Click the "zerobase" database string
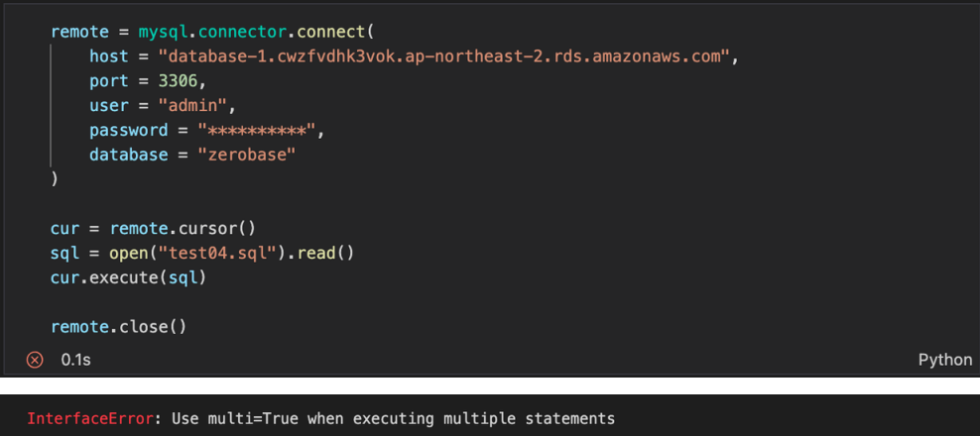The width and height of the screenshot is (980, 436). (247, 155)
